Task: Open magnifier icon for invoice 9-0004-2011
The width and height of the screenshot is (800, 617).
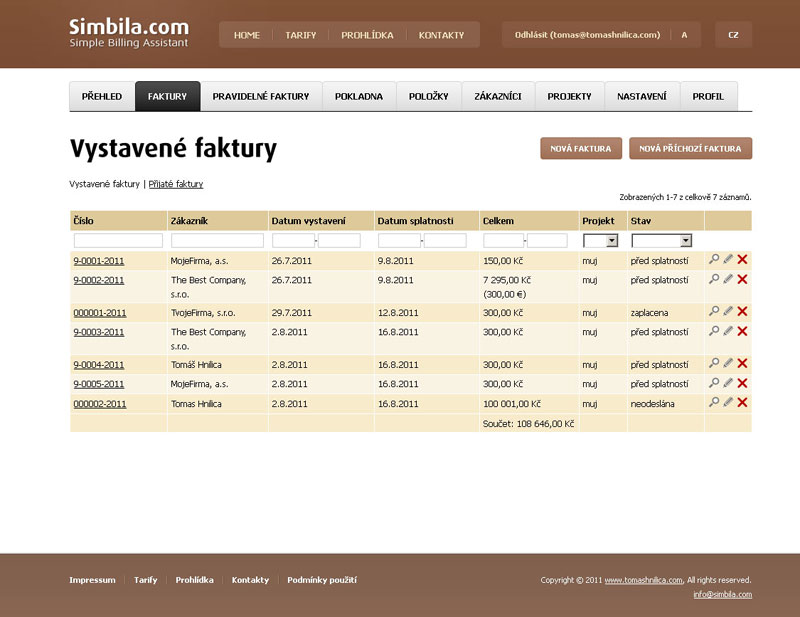Action: coord(714,364)
